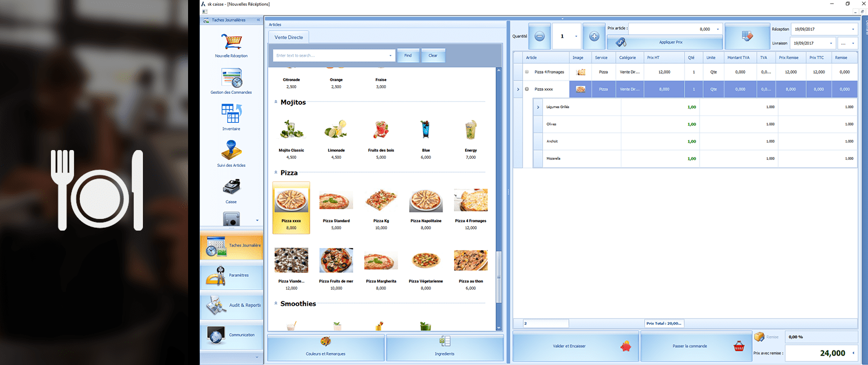Open Suivi des Articles icon

point(231,151)
